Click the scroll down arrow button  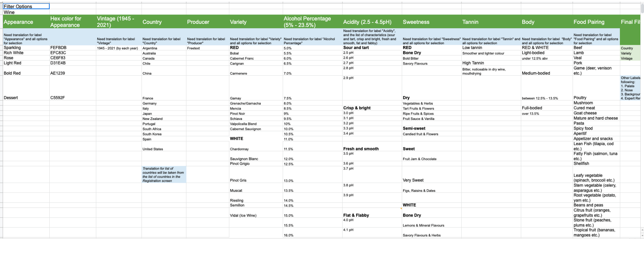point(642,235)
